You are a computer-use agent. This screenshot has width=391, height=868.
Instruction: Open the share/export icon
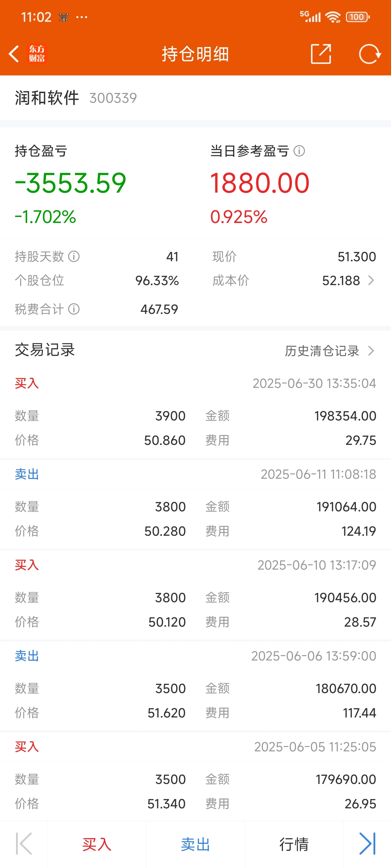[320, 54]
